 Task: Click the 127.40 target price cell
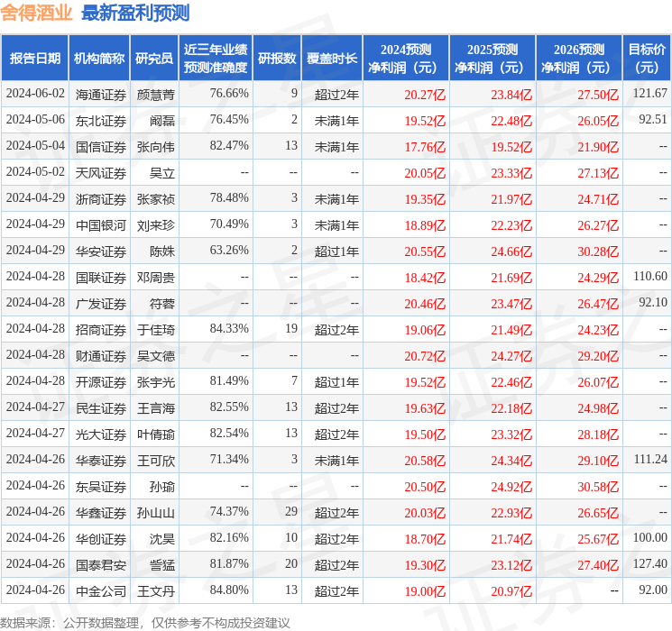(649, 565)
